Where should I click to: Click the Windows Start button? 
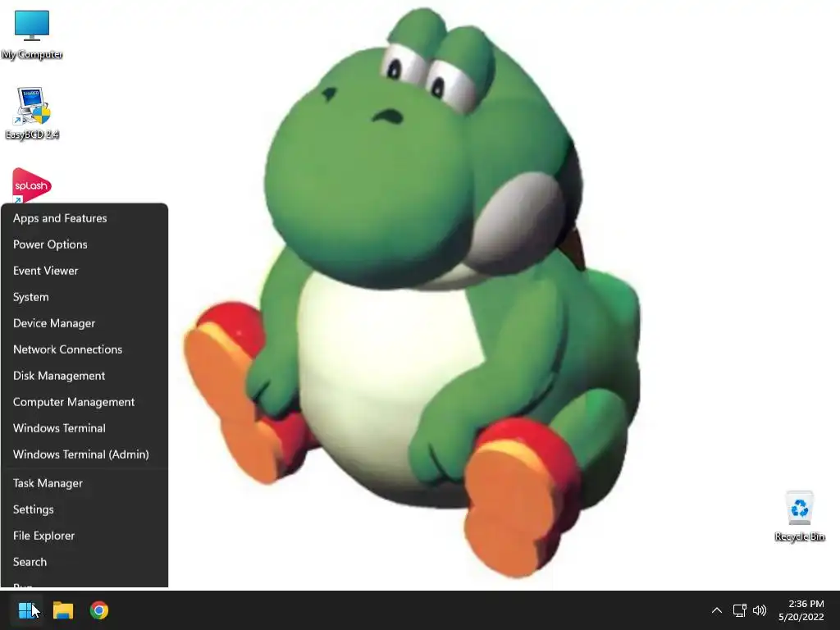(x=27, y=610)
